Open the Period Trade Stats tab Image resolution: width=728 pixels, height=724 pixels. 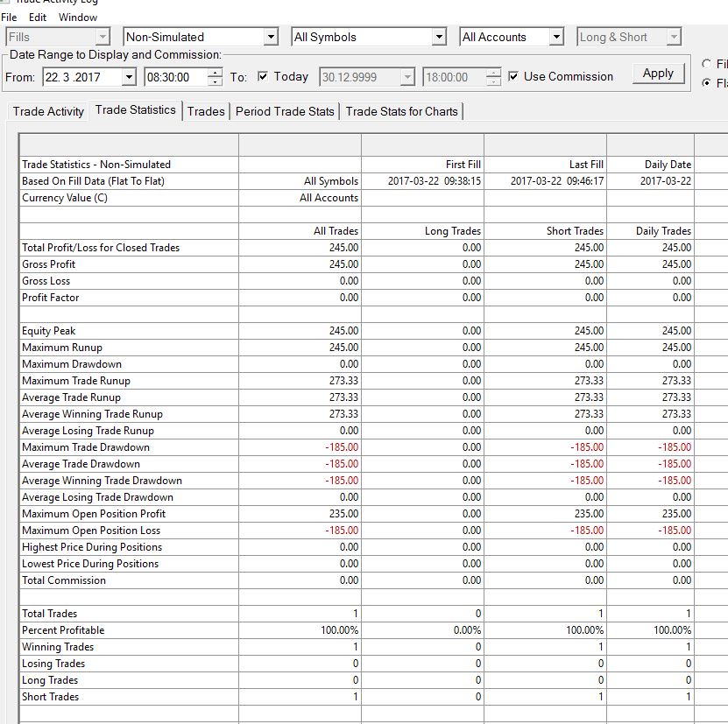click(x=285, y=111)
